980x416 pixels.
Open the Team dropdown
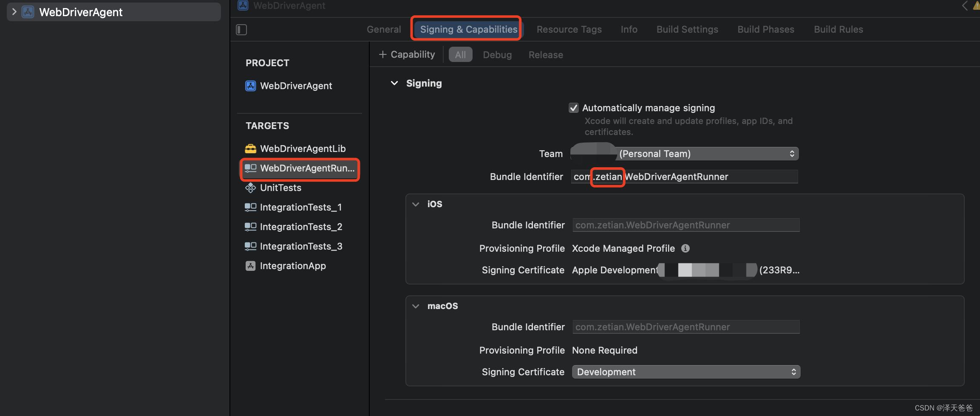(685, 154)
